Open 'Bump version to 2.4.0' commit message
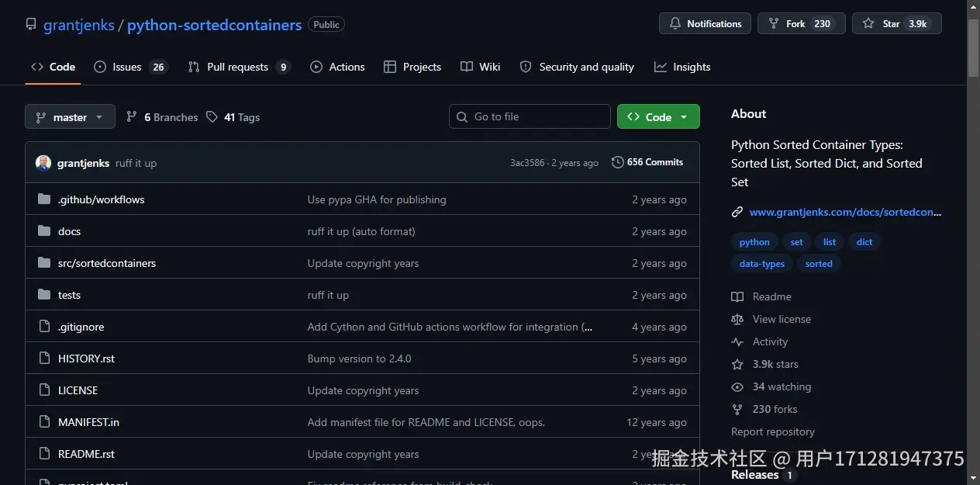The image size is (980, 485). tap(359, 359)
